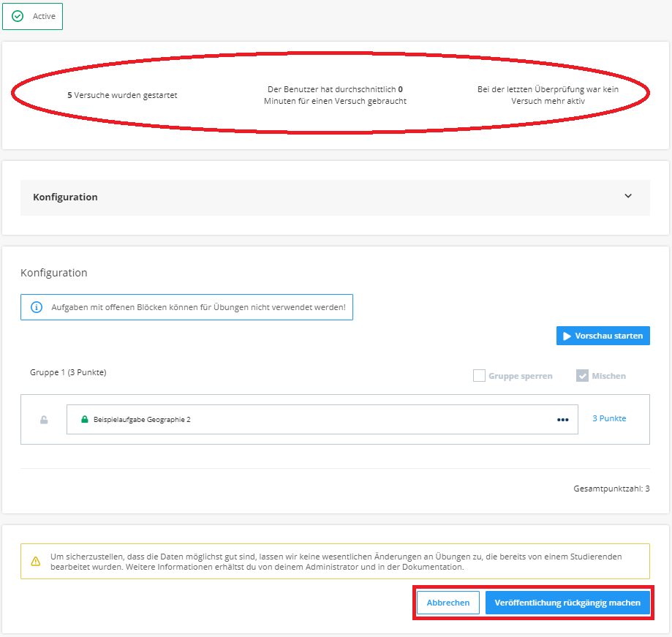Toggle the Mischen checkbox

click(x=582, y=375)
